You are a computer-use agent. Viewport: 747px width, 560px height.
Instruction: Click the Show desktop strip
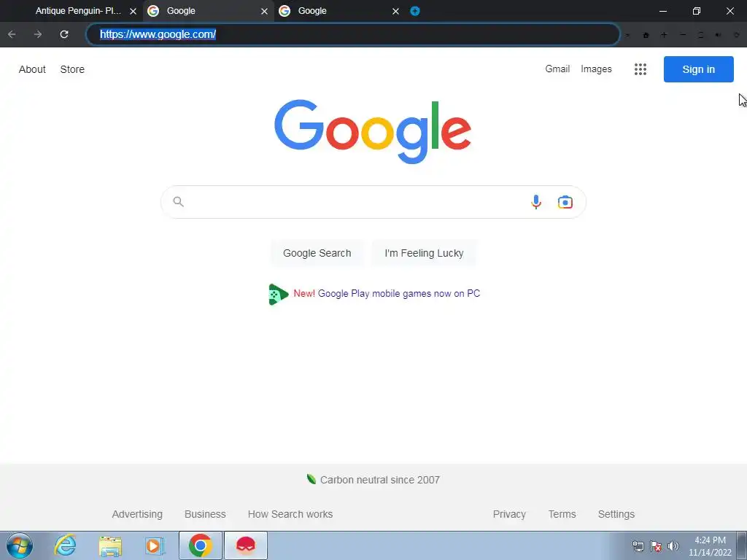click(x=742, y=545)
